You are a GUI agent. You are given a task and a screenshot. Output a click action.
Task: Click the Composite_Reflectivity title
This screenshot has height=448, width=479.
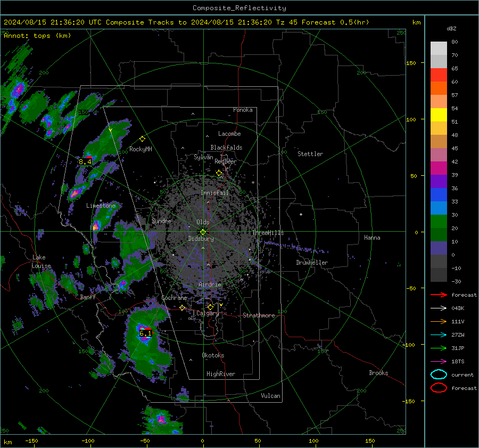point(240,8)
